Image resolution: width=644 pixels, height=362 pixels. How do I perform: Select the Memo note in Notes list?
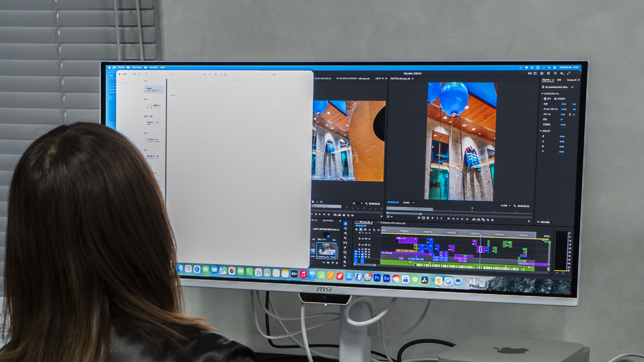153,89
